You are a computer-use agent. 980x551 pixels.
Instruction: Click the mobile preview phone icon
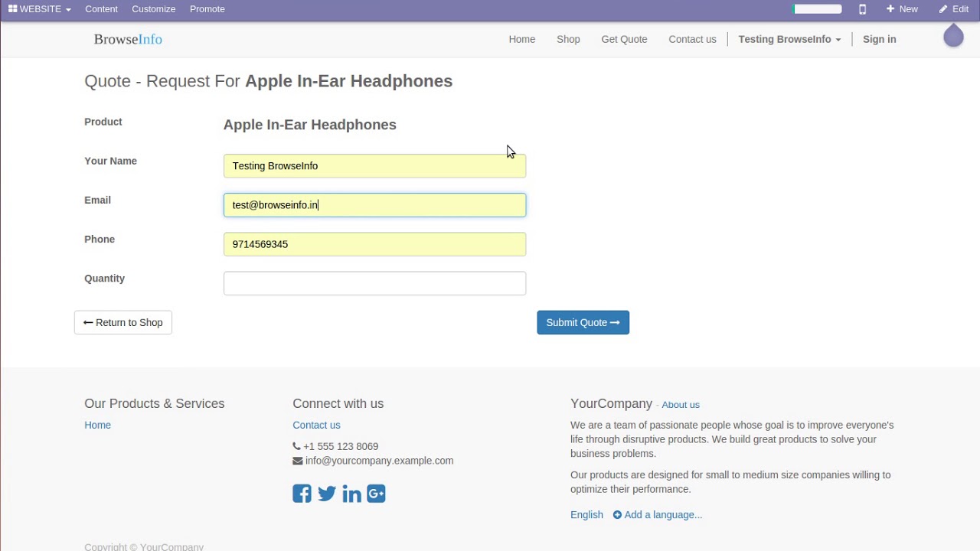coord(862,9)
